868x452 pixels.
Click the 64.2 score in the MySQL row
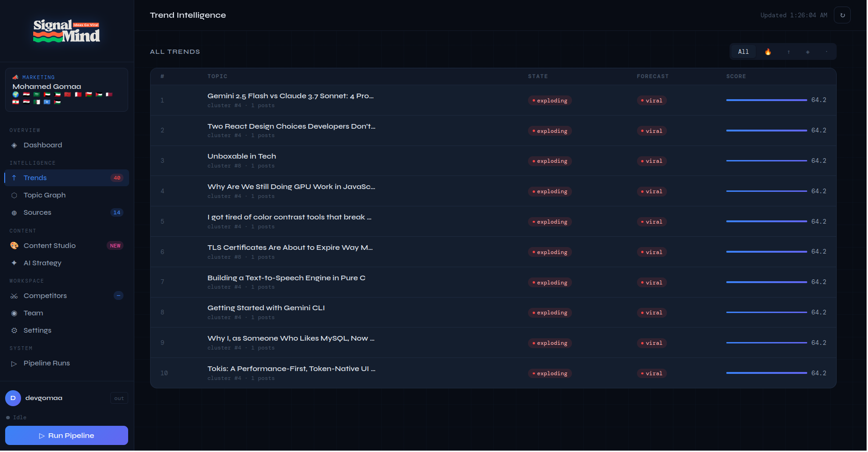(819, 343)
